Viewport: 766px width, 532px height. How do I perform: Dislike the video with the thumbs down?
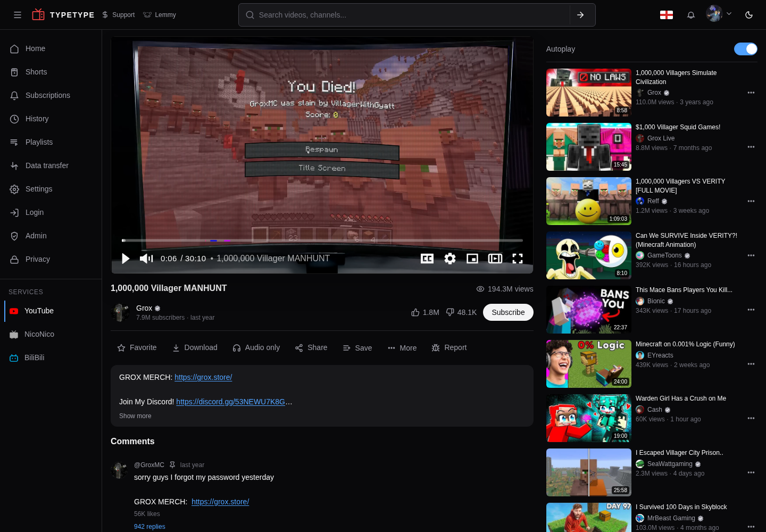click(x=461, y=312)
